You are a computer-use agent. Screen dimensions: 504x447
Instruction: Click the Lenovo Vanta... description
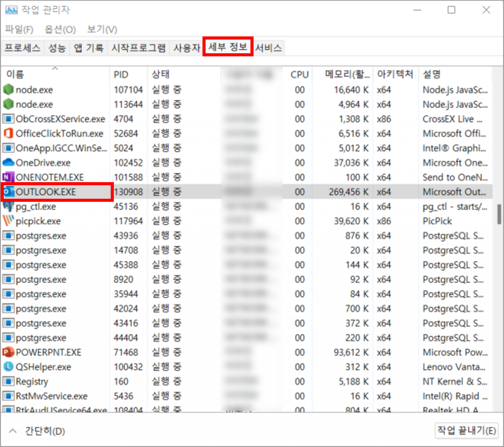pos(454,367)
